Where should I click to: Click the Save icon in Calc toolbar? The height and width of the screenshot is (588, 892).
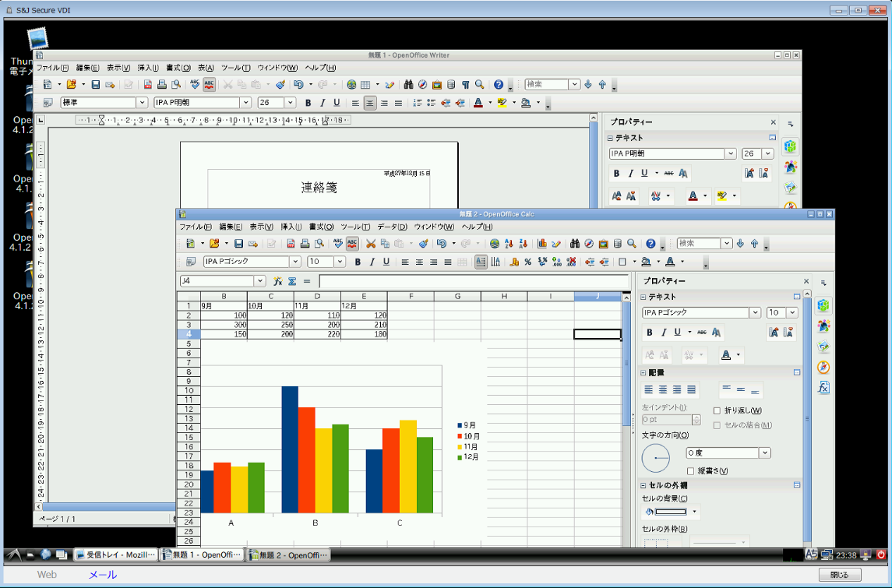coord(238,244)
